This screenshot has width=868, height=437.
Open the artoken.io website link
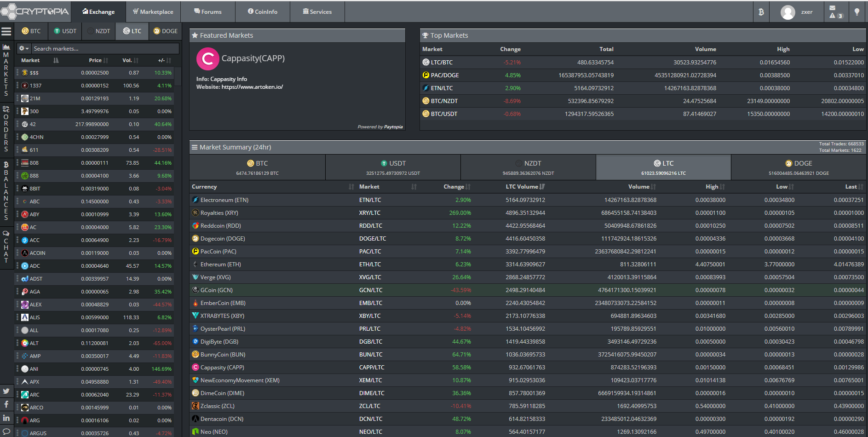[x=252, y=87]
